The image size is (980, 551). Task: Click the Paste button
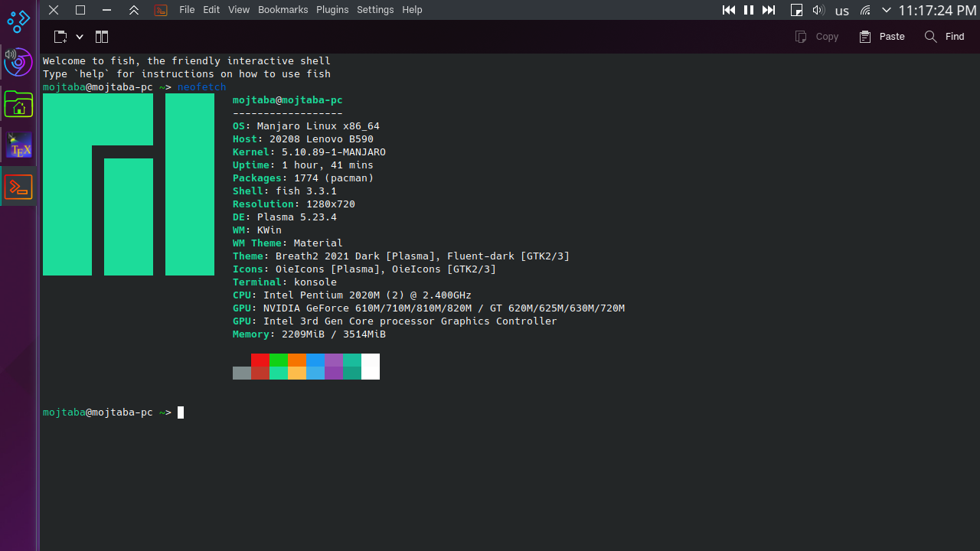click(882, 37)
